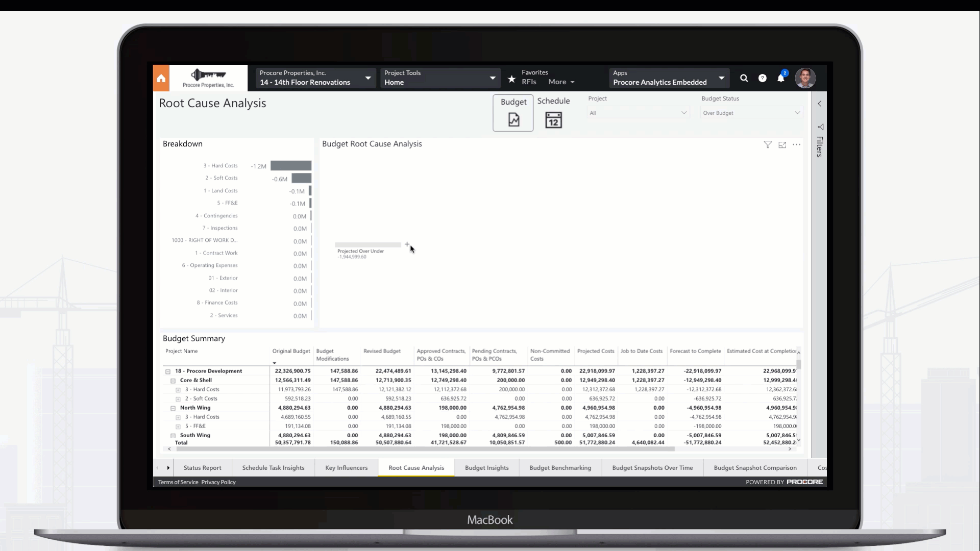Click the user profile avatar
Image resolution: width=980 pixels, height=551 pixels.
pos(805,78)
